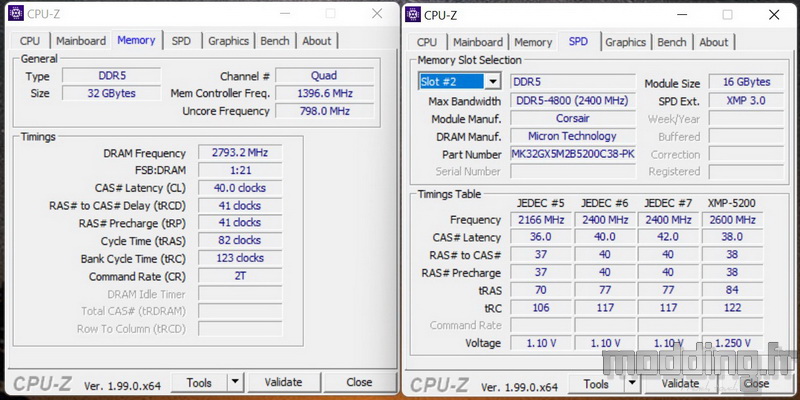Click the 2166 MHz JEDEC #5 frequency cell

[541, 220]
